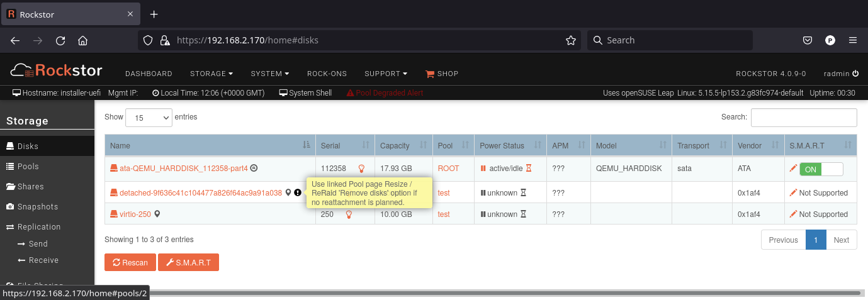Click the map pin icon beside virtio-250
Image resolution: width=868 pixels, height=300 pixels.
(157, 214)
